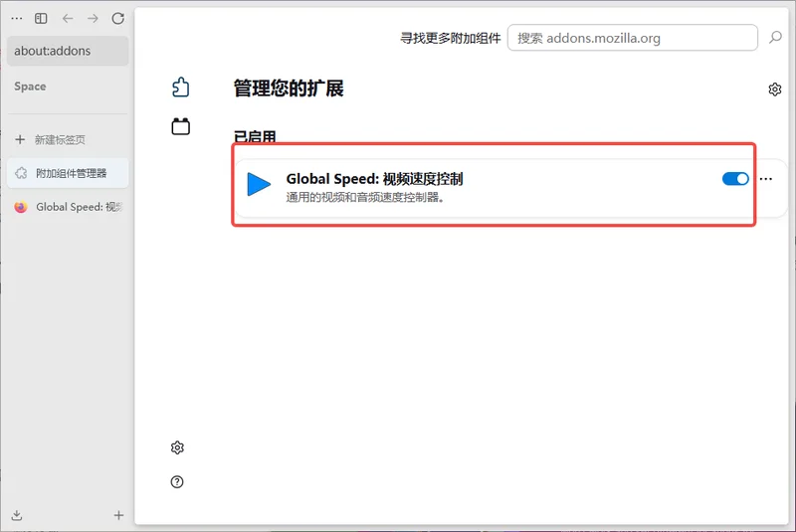Open the add-on tools gear menu
The width and height of the screenshot is (796, 532).
click(x=775, y=89)
